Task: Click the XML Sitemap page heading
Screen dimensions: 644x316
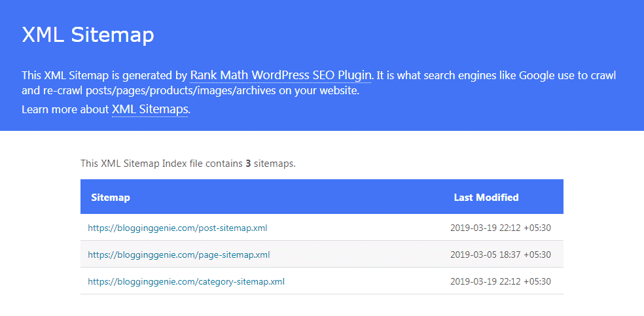Action: tap(88, 35)
